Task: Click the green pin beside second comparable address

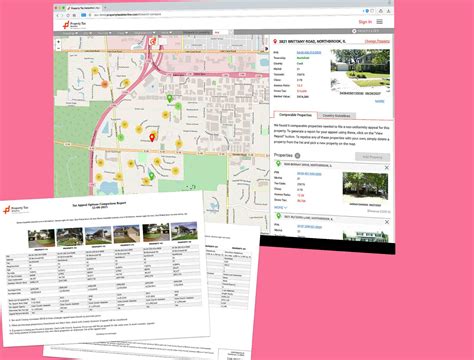Action: pyautogui.click(x=278, y=216)
